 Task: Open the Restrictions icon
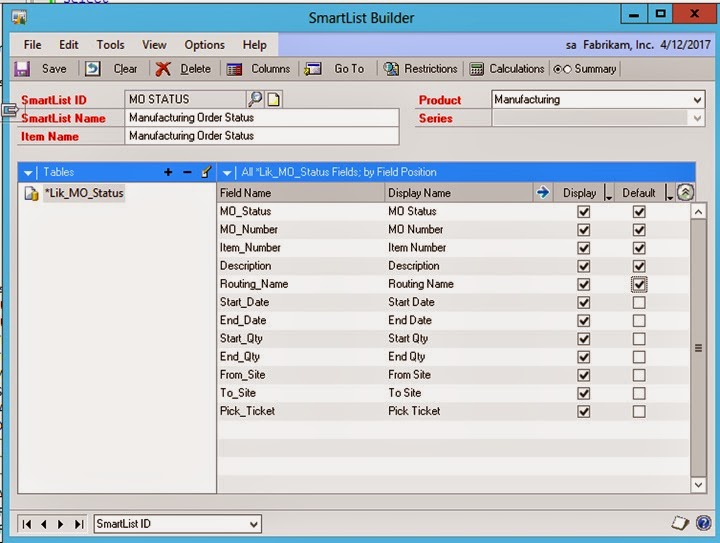(x=391, y=69)
